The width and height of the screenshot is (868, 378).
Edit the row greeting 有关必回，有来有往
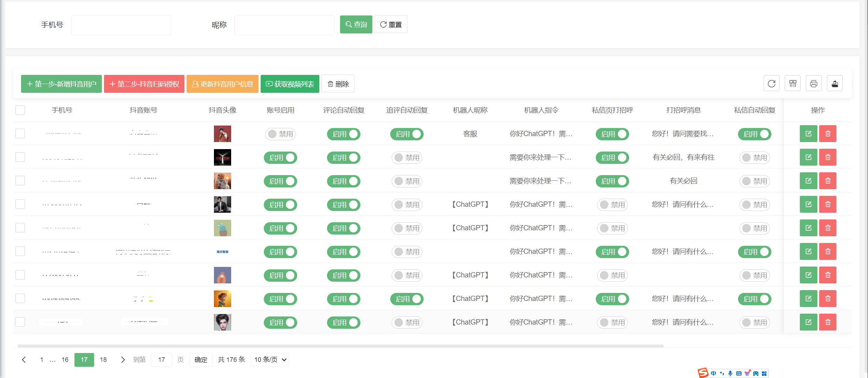click(x=808, y=157)
